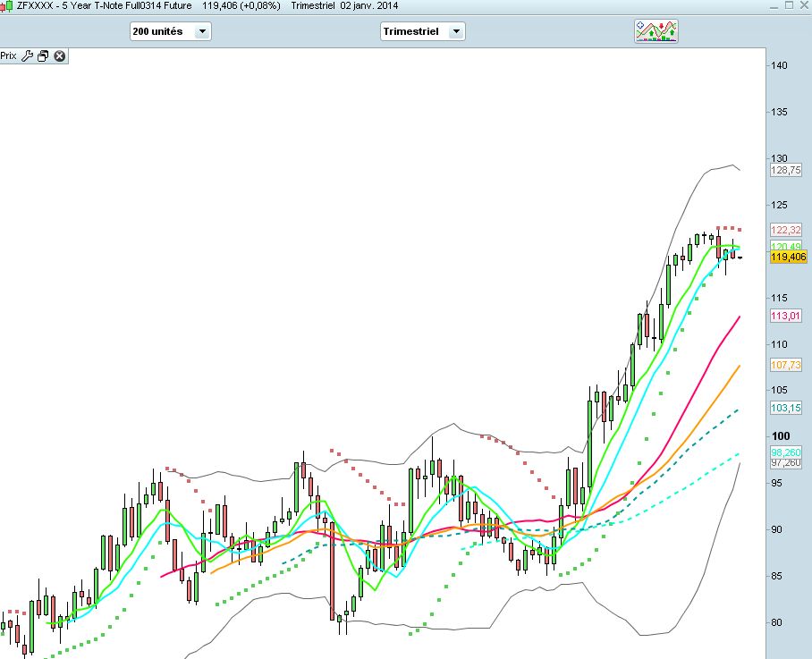Close the Prix panel with the X icon
Screen dimensions: 812x659
[x=60, y=56]
